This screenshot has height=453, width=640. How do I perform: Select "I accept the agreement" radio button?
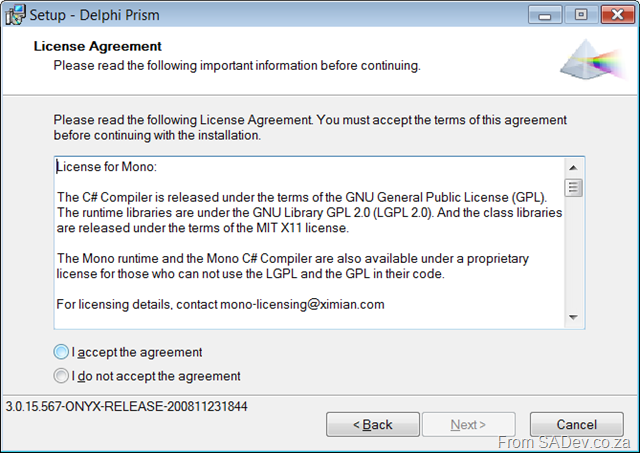pyautogui.click(x=61, y=352)
